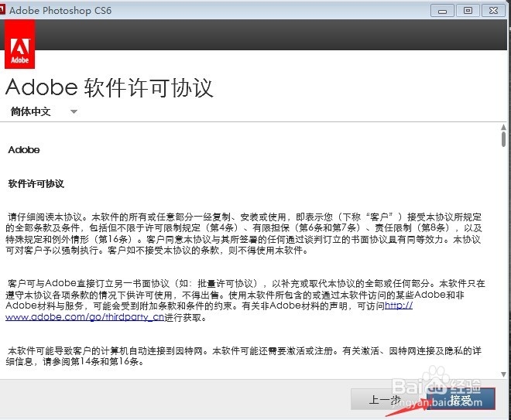The height and width of the screenshot is (420, 511).
Task: Click the 'Adobe Photoshop CS6' window title
Action: 60,10
